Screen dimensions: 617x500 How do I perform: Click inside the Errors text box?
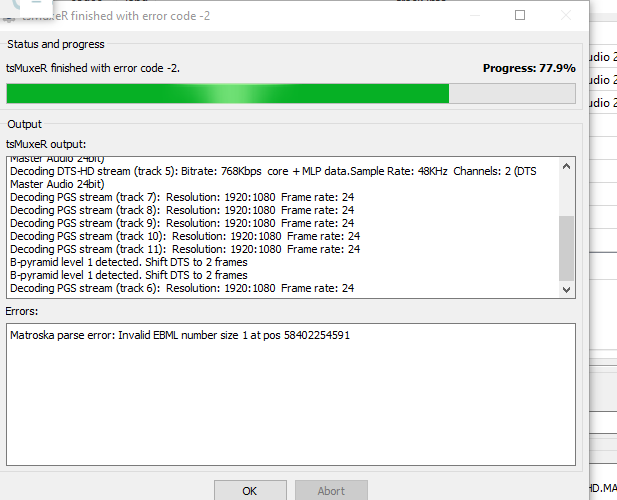[x=291, y=395]
